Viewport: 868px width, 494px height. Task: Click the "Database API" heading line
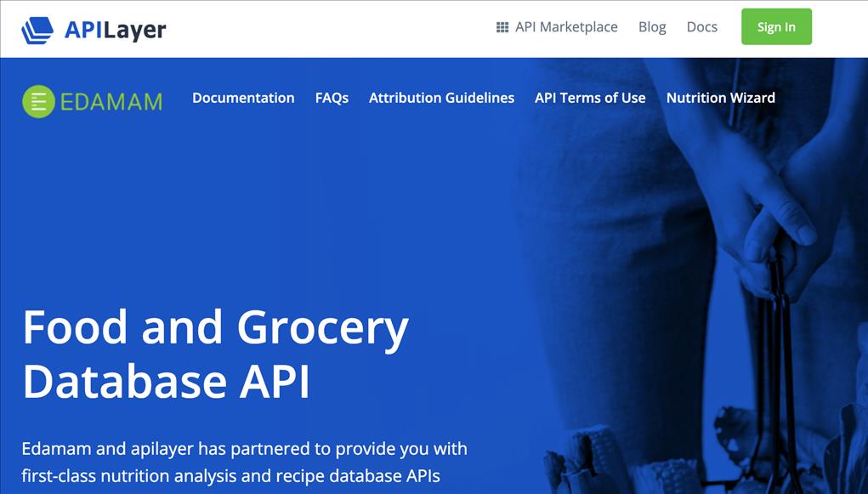(166, 382)
